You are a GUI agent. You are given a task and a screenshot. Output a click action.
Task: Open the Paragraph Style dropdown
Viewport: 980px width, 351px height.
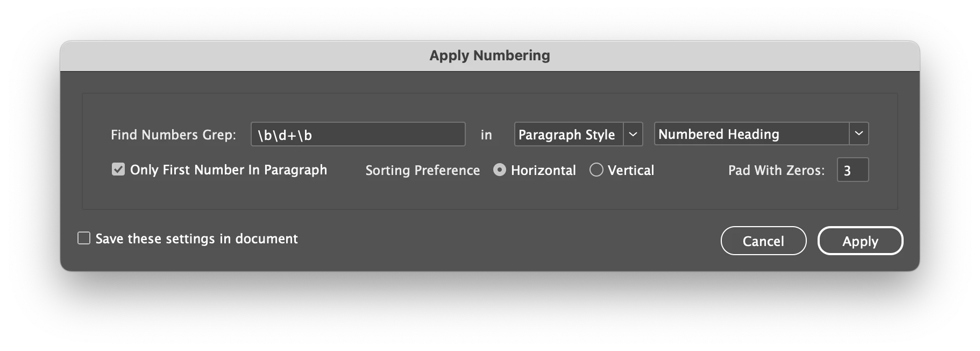click(569, 135)
